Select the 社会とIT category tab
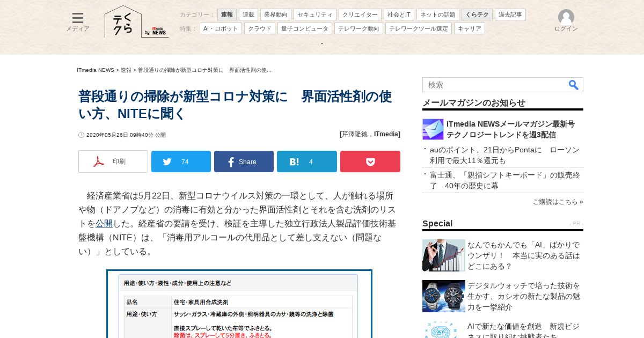Viewport: 644px width, 338px height. [399, 14]
